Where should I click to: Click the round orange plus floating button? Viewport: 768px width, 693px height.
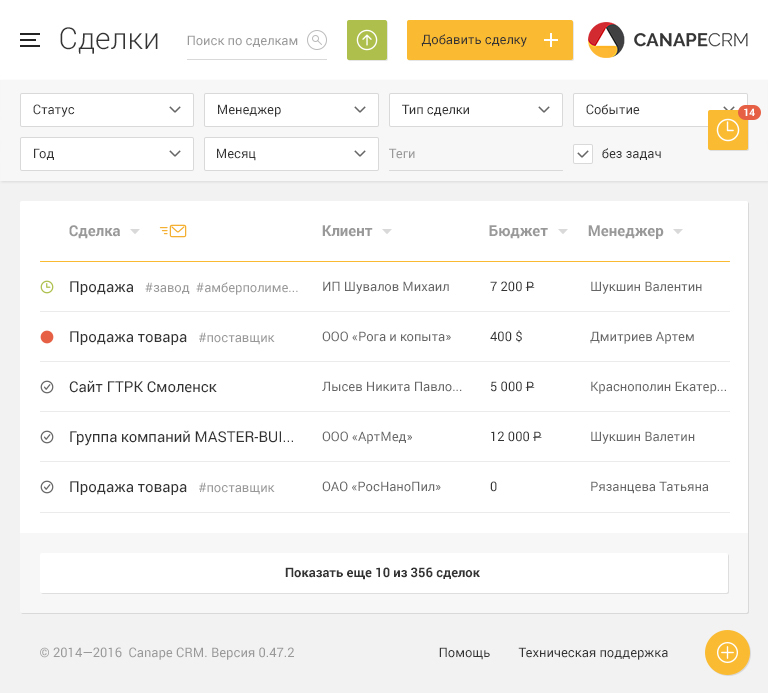tap(727, 652)
